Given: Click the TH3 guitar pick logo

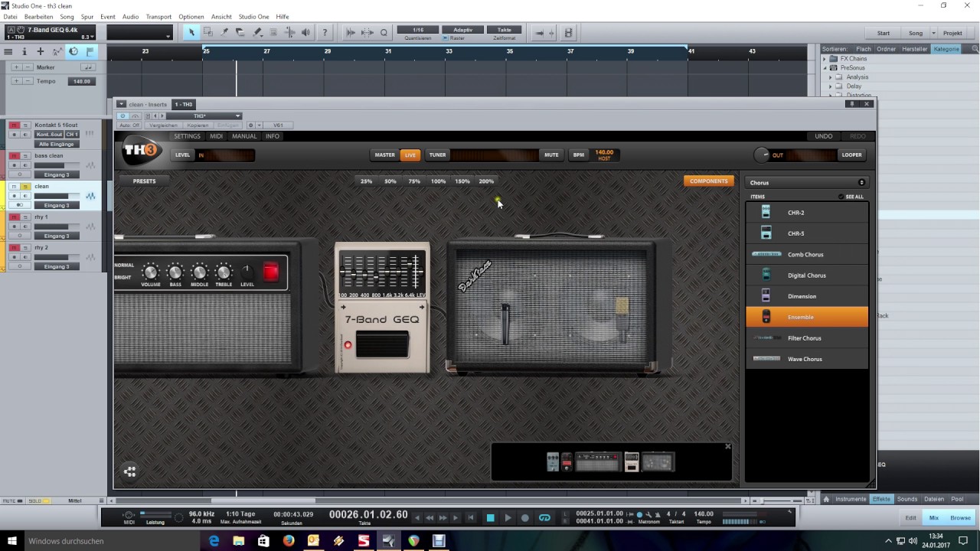Looking at the screenshot, I should tap(141, 151).
